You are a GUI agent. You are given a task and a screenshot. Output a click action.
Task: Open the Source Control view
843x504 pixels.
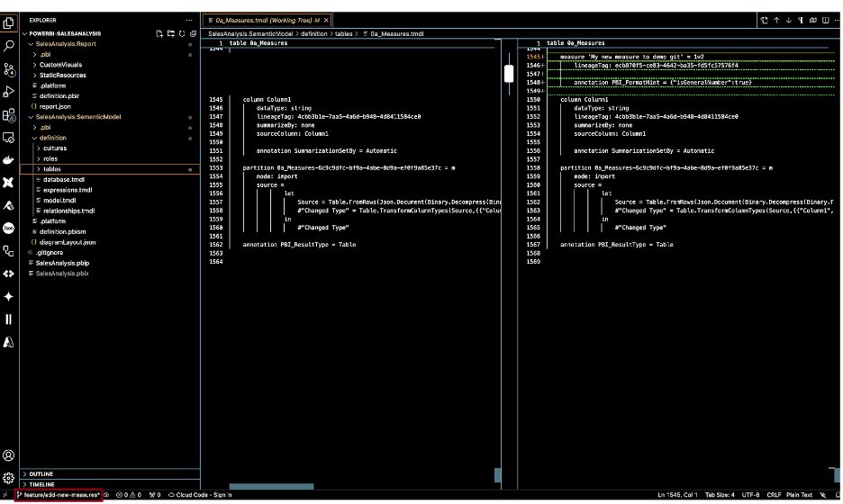click(x=9, y=68)
